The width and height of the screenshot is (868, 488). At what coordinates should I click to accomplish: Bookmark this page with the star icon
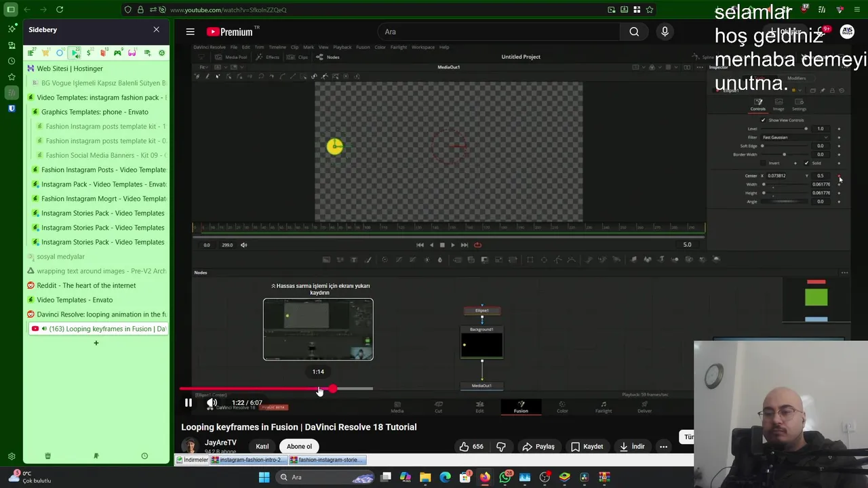pos(650,9)
